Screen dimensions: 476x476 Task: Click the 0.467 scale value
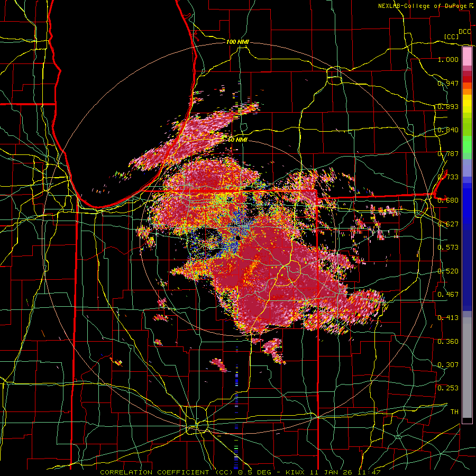(448, 295)
